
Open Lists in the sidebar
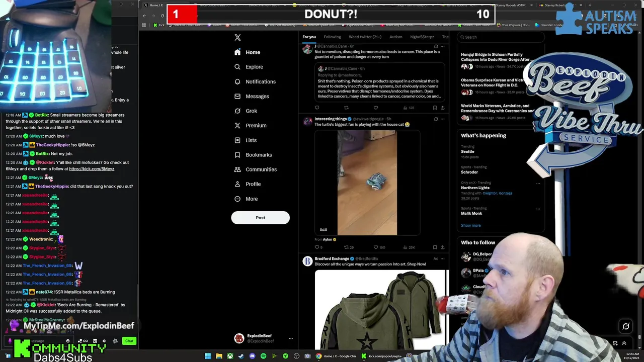(246, 140)
